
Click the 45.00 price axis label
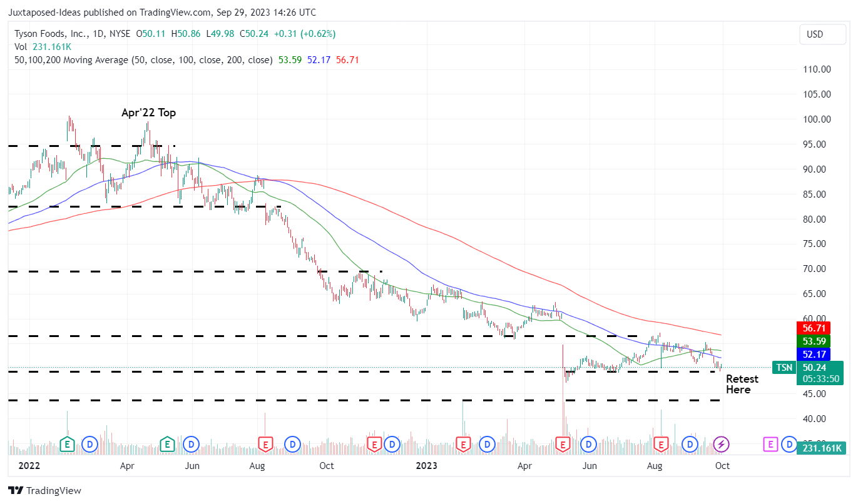[x=815, y=394]
